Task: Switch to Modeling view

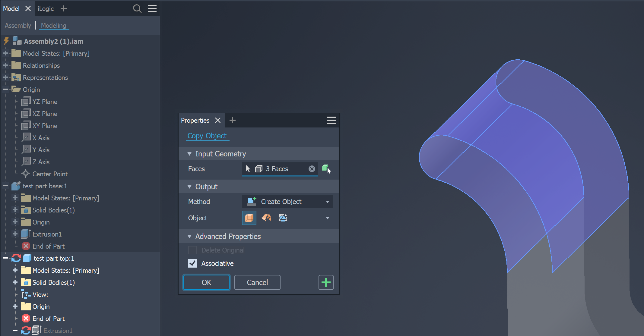Action: click(54, 25)
